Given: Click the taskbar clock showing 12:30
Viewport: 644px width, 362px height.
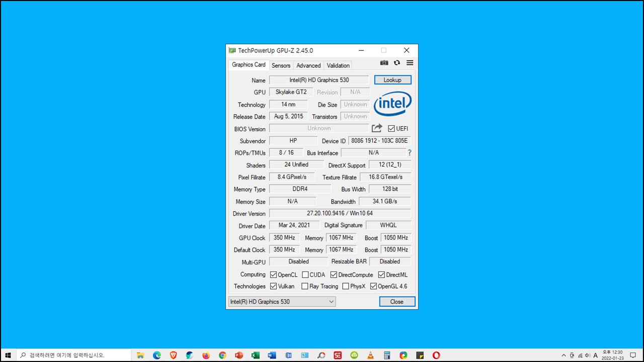Looking at the screenshot, I should tap(612, 355).
